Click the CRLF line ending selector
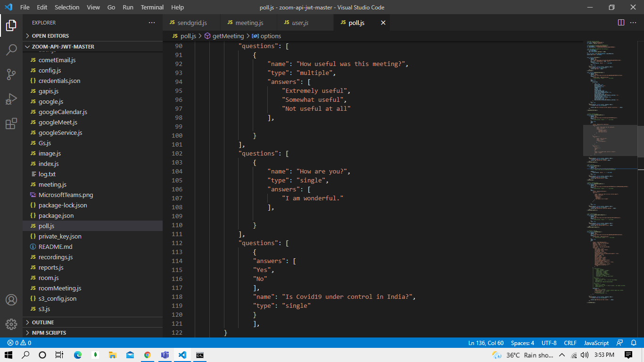 [570, 343]
